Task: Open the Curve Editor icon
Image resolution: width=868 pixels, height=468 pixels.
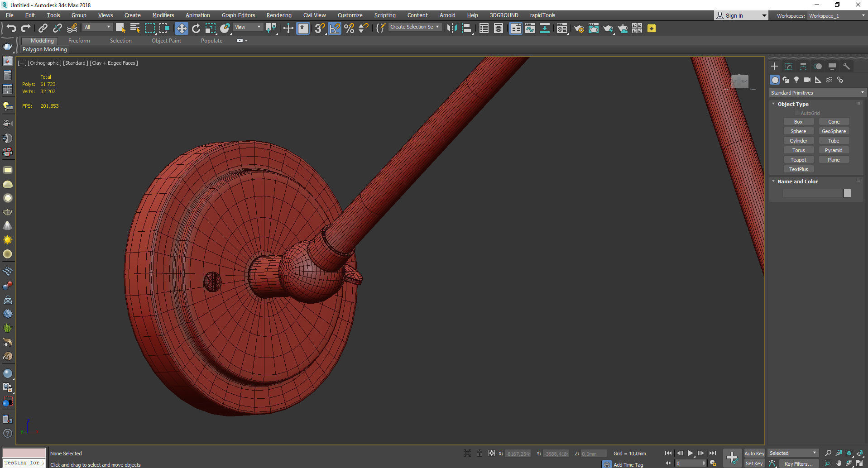Action: pos(530,29)
